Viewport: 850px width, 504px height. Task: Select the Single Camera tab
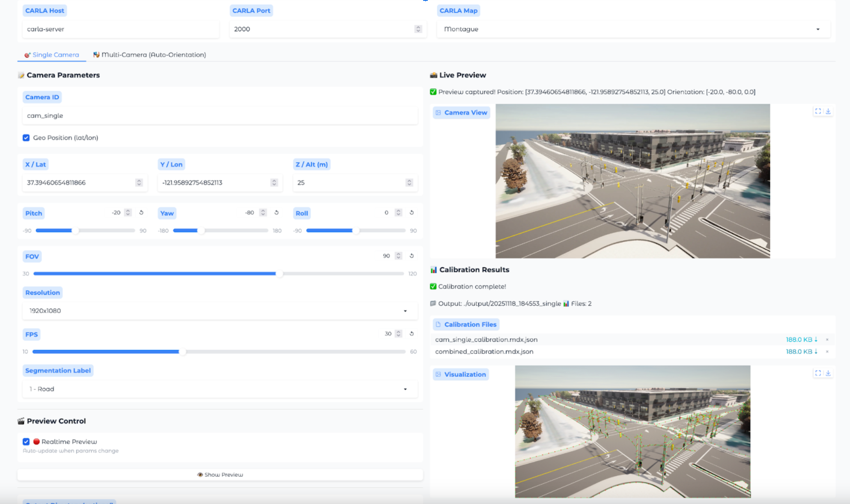(x=52, y=55)
